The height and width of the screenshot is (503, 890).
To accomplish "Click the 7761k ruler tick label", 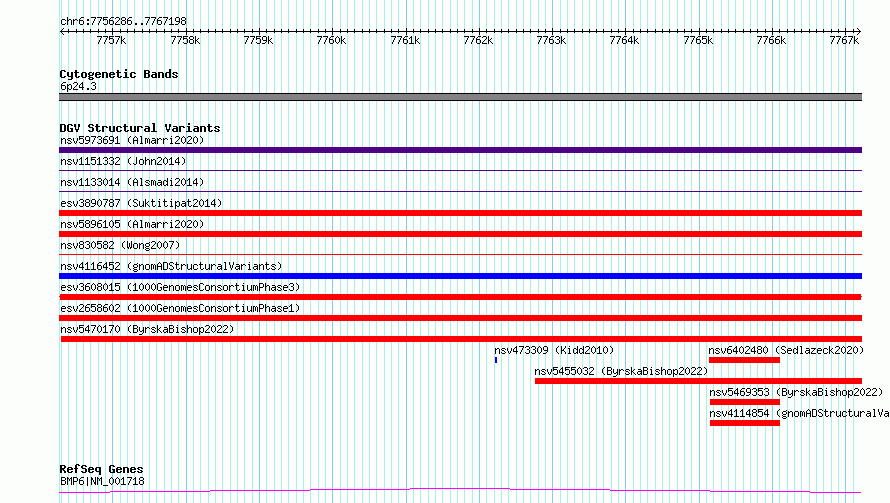I will [x=405, y=40].
